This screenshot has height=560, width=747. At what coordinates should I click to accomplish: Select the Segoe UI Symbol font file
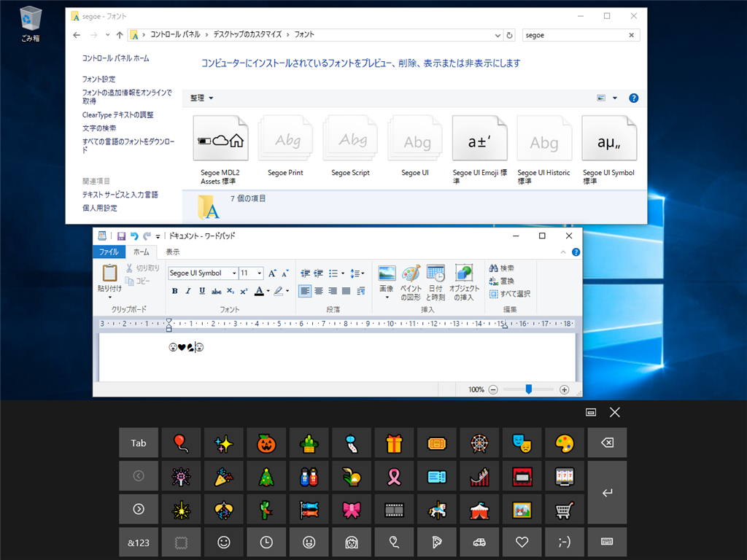[609, 139]
